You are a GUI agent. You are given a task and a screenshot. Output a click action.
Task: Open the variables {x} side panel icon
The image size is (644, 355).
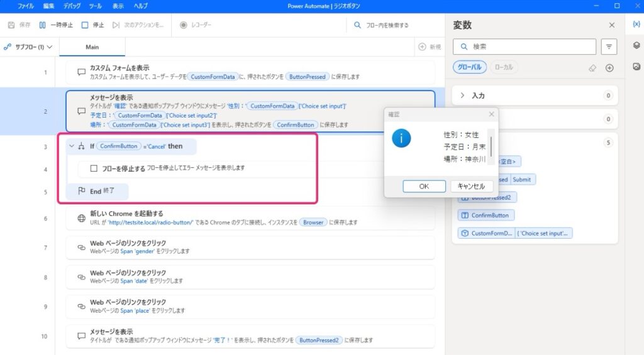pyautogui.click(x=636, y=25)
